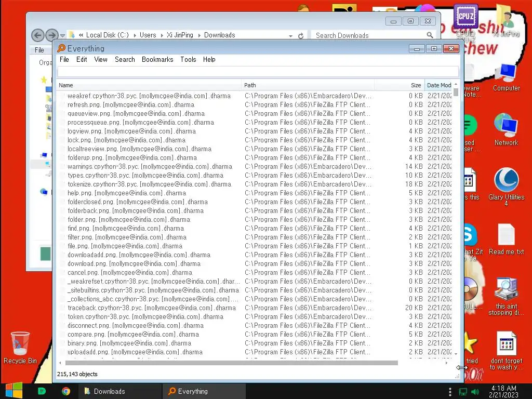Select the traceback.cpython-38.pyc file row
This screenshot has height=399, width=532.
pyautogui.click(x=255, y=308)
